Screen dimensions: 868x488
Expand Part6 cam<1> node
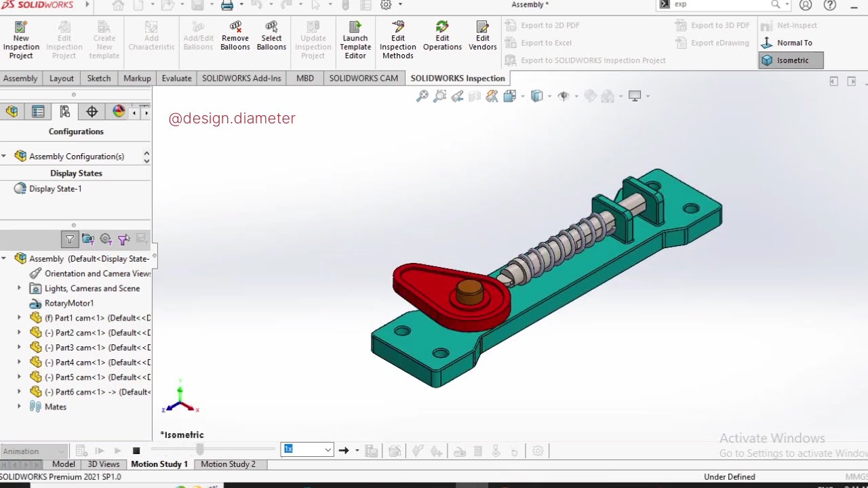(x=19, y=392)
